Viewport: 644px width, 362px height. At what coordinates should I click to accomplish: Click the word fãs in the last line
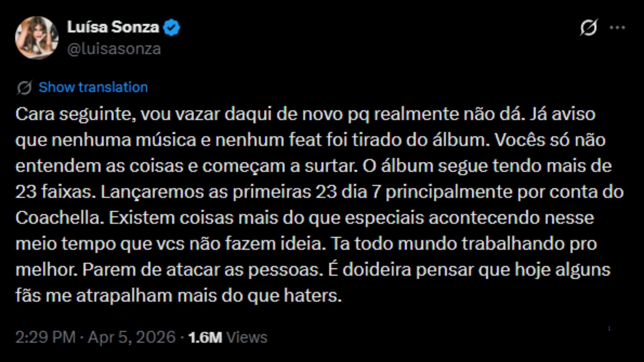28,296
